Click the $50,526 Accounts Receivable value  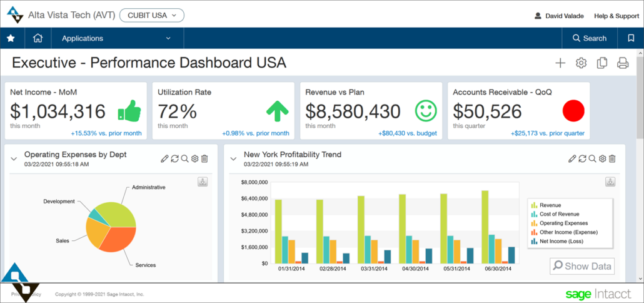coord(487,111)
